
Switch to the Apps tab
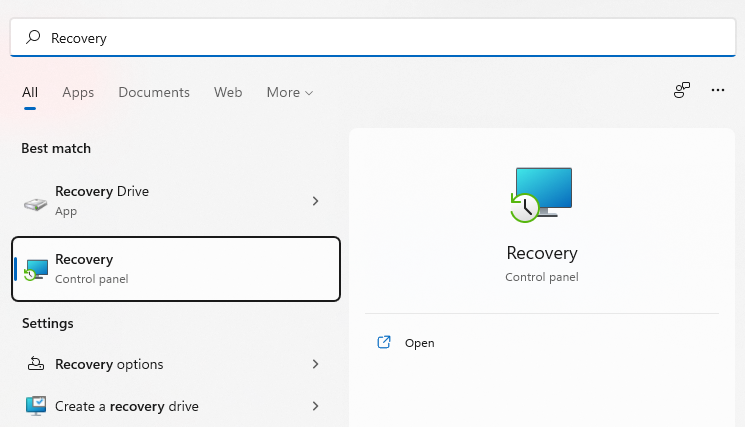pyautogui.click(x=78, y=92)
